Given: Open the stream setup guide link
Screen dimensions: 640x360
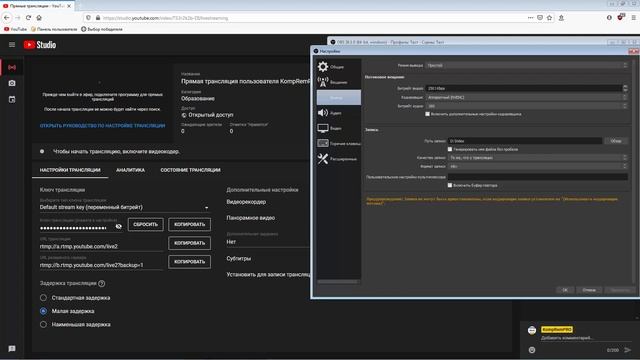Looking at the screenshot, I should click(x=102, y=126).
